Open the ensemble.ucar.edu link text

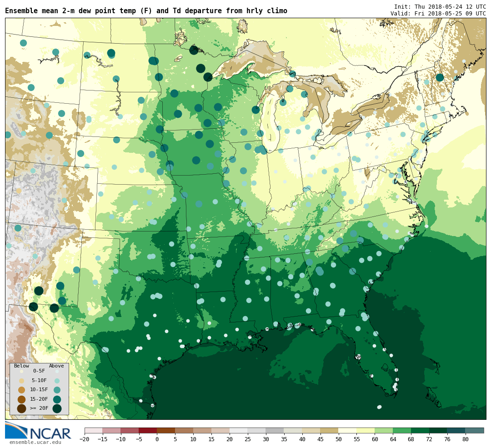click(35, 443)
